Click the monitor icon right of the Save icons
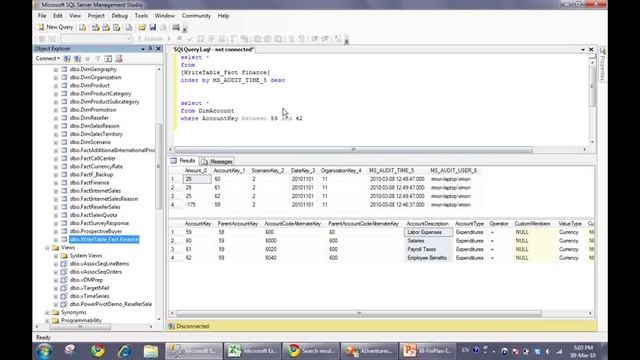This screenshot has width=640, height=360. [x=176, y=27]
